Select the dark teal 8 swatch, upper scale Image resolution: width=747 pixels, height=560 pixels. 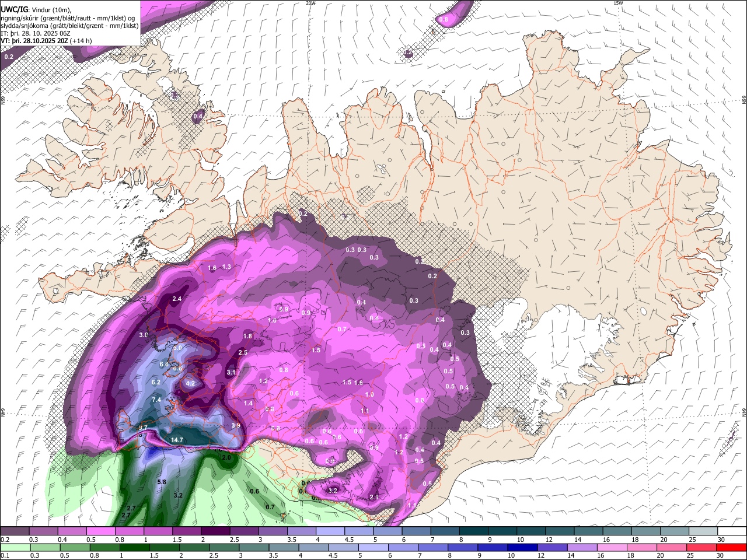tap(474, 531)
